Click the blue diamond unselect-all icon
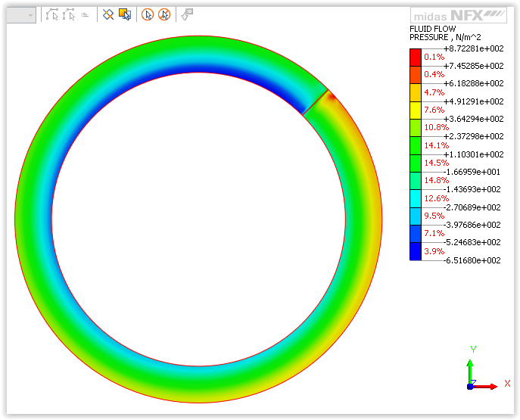This screenshot has height=420, width=520. 108,14
